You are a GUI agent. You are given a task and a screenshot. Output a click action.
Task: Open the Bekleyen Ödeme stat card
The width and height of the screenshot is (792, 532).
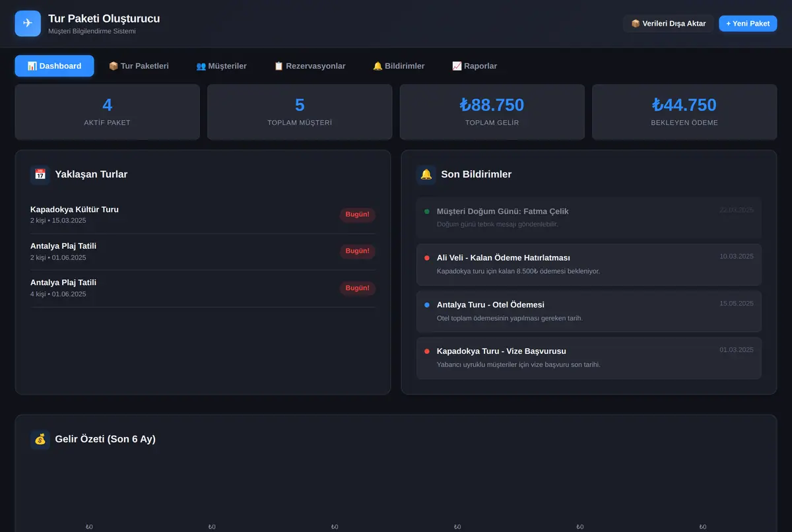684,112
